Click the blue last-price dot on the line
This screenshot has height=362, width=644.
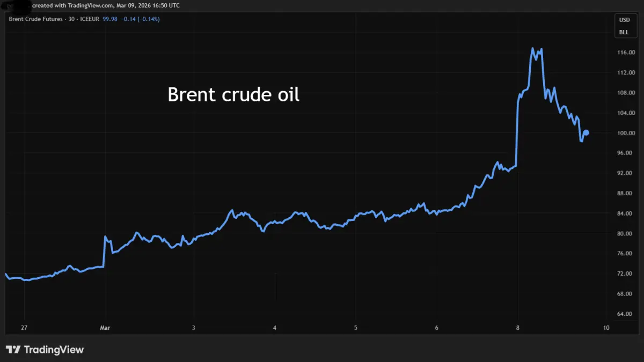point(586,132)
